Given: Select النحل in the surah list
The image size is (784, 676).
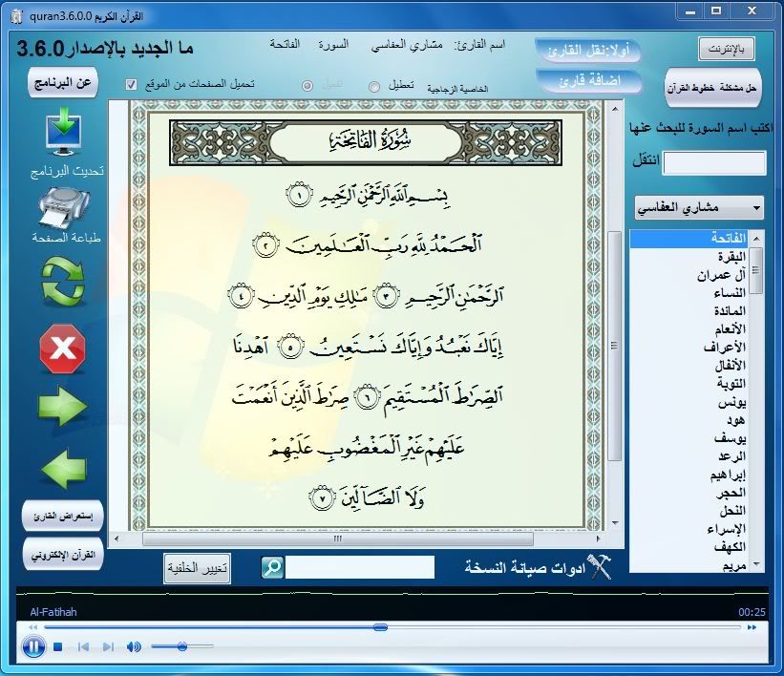Looking at the screenshot, I should click(x=689, y=511).
